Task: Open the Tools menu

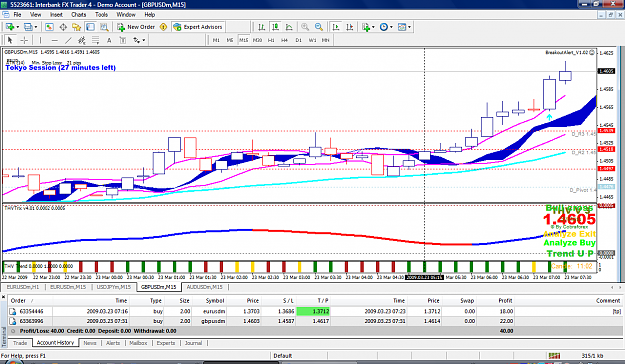Action: [x=101, y=14]
